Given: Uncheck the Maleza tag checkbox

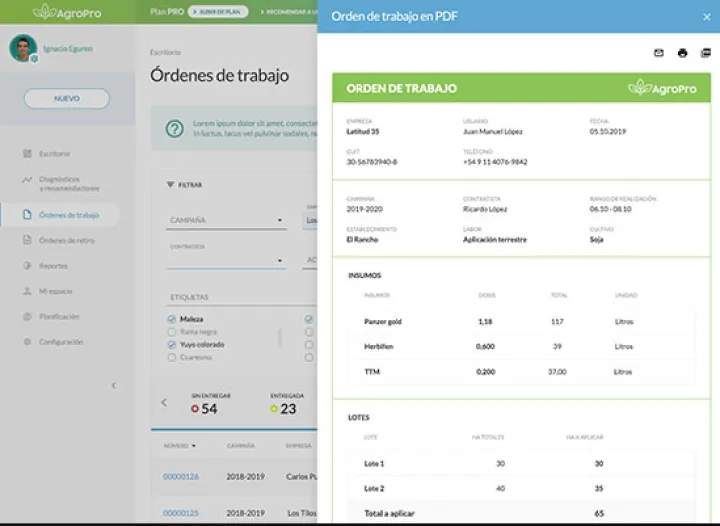Looking at the screenshot, I should pyautogui.click(x=172, y=319).
